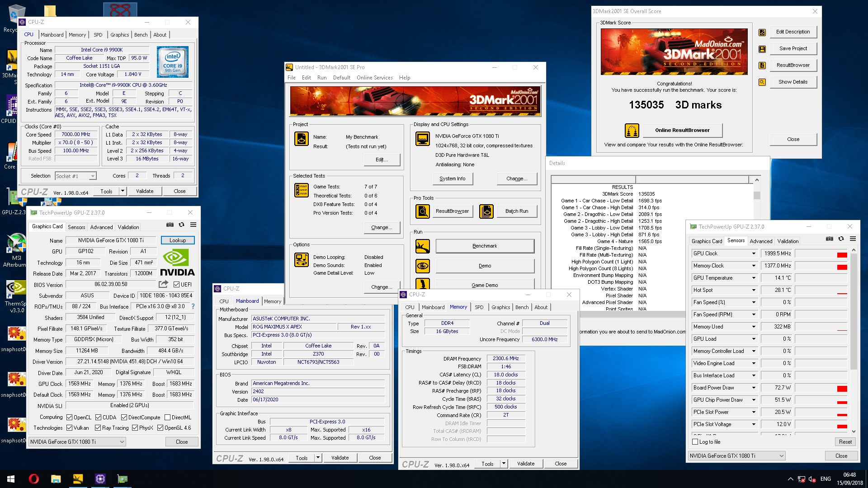Click the GPU-Z screenshot camera icon (left window)
Viewport: 868px width, 488px height.
170,225
